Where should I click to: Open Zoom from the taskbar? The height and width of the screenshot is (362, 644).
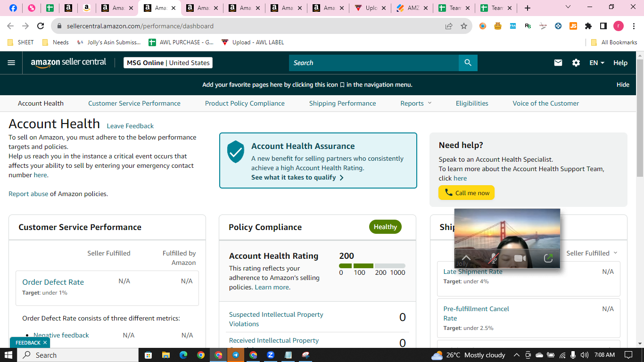pyautogui.click(x=271, y=355)
